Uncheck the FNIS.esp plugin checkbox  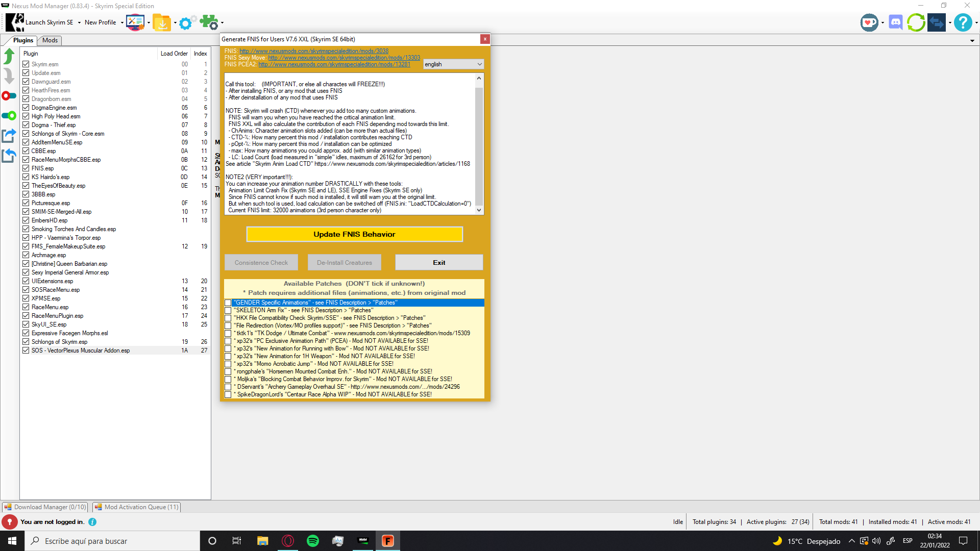[x=26, y=168]
